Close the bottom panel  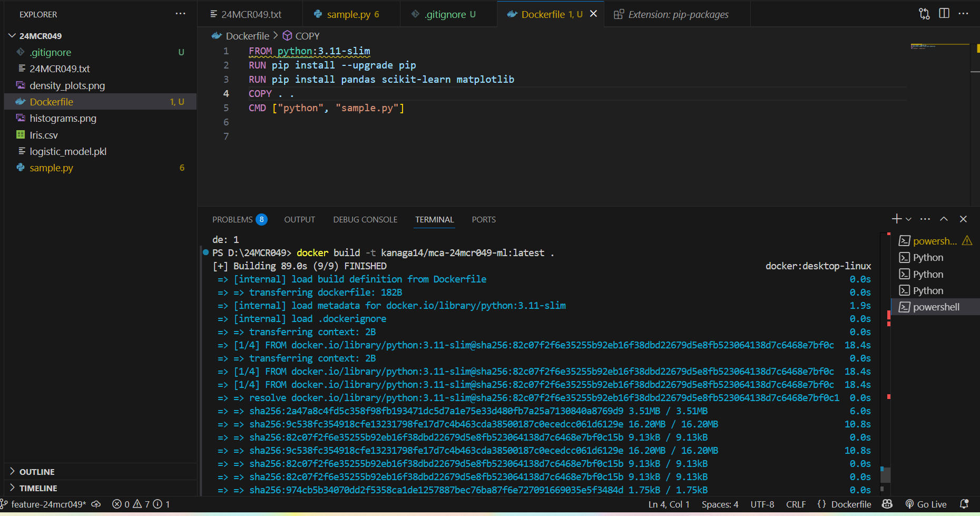point(963,219)
